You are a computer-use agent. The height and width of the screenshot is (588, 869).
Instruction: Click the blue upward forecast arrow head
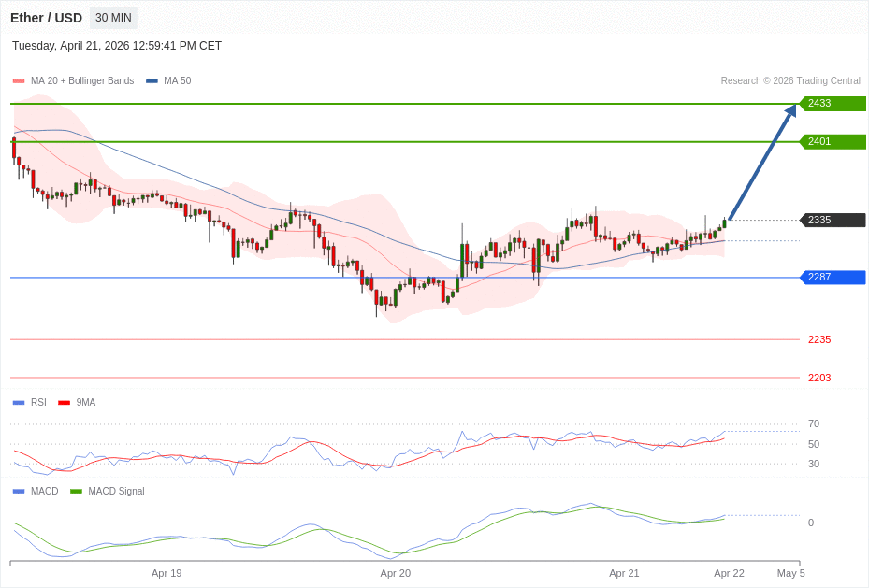tap(790, 111)
